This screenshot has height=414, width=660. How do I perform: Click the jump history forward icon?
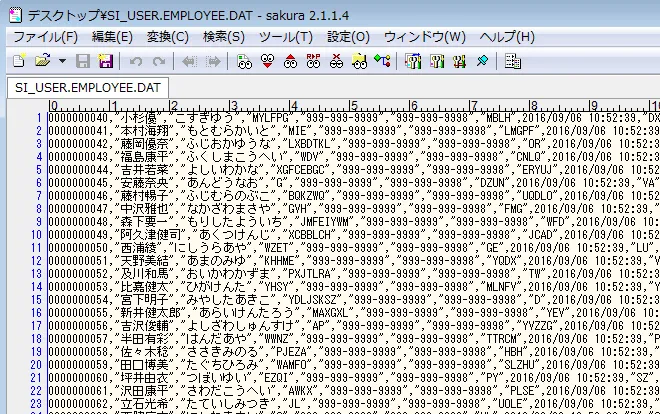point(213,62)
